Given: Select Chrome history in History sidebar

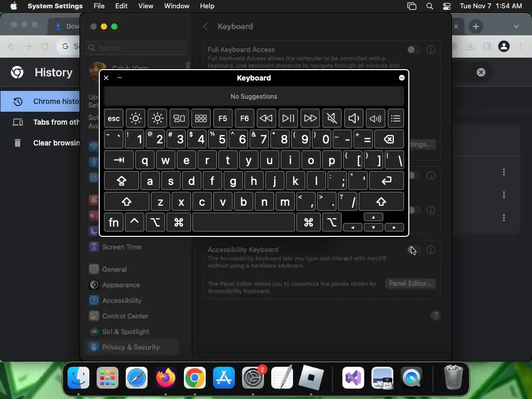Looking at the screenshot, I should [41, 101].
